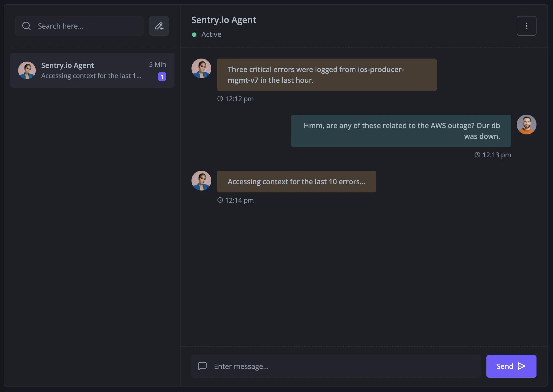This screenshot has width=553, height=392.
Task: Click the clock icon beside the 12:13 pm timestamp
Action: point(477,155)
